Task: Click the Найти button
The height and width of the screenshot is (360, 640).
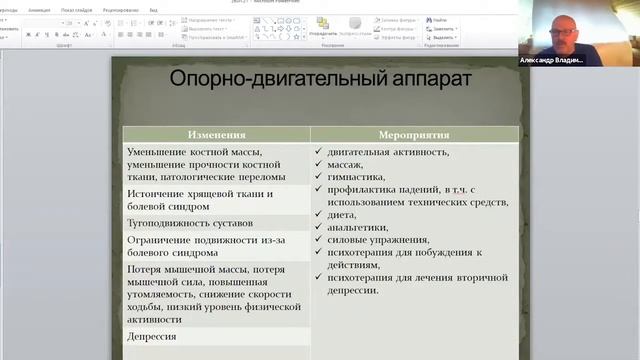Action: pyautogui.click(x=437, y=20)
